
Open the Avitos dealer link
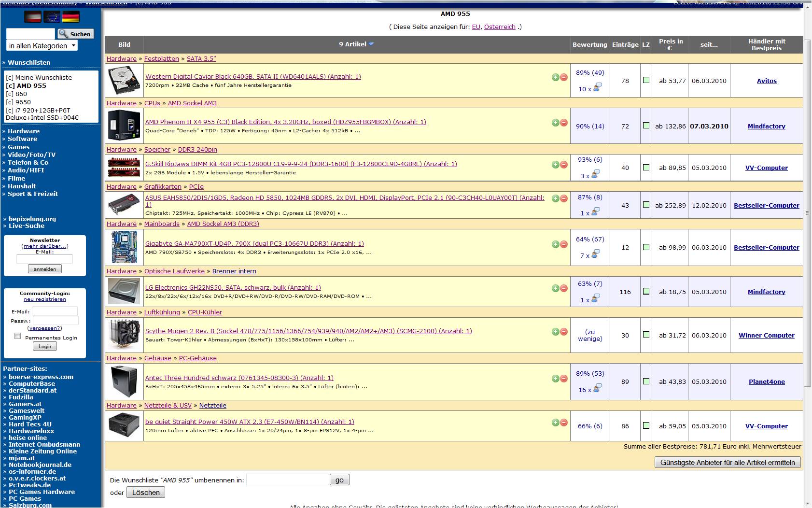pos(767,81)
